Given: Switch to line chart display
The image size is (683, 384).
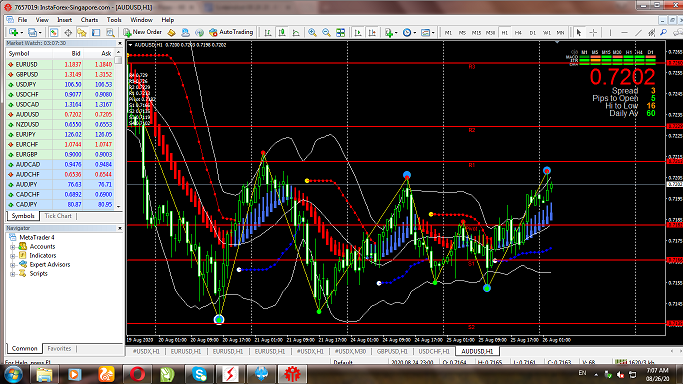Looking at the screenshot, I should [x=296, y=33].
